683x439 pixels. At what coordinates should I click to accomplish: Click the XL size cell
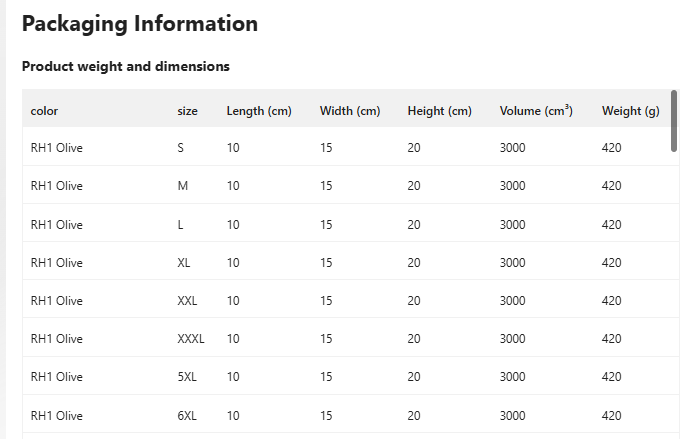[x=183, y=263]
